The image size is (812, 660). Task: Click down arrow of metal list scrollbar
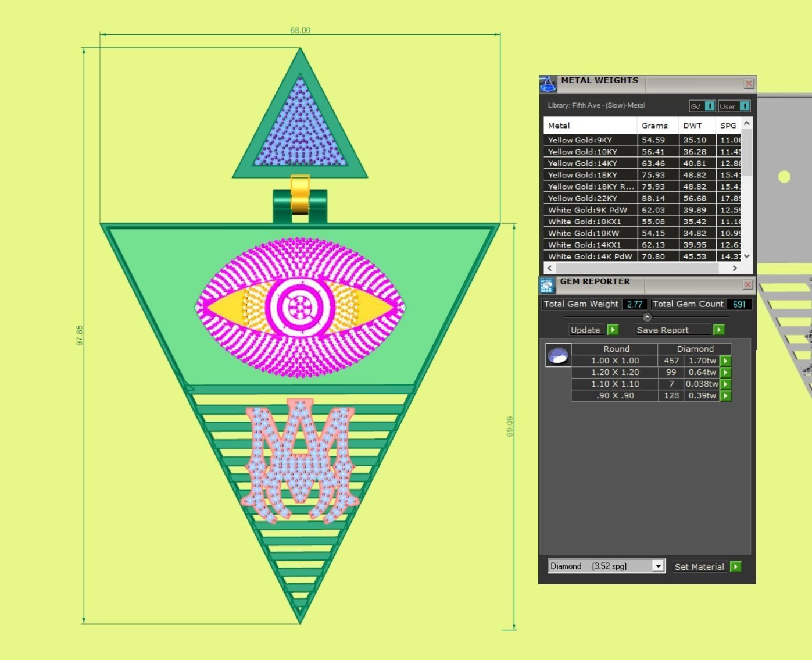pos(747,256)
